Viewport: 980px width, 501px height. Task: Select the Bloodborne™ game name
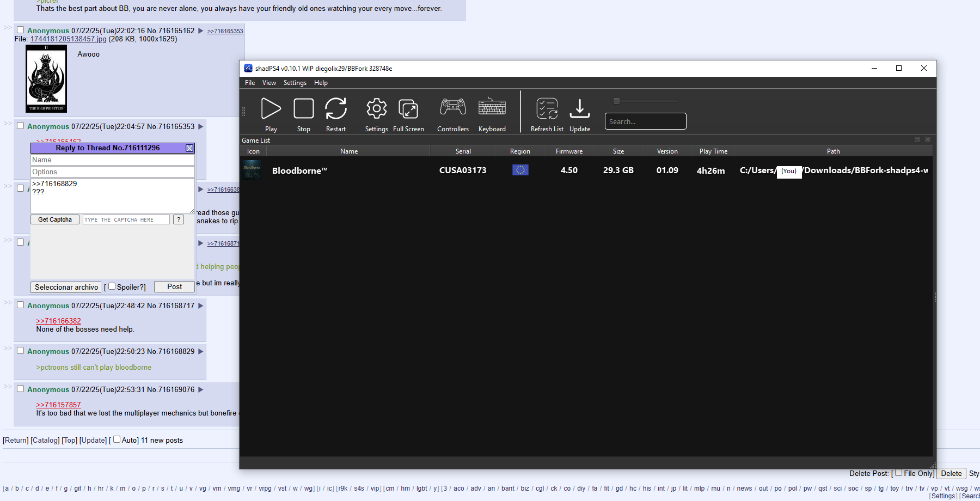300,170
